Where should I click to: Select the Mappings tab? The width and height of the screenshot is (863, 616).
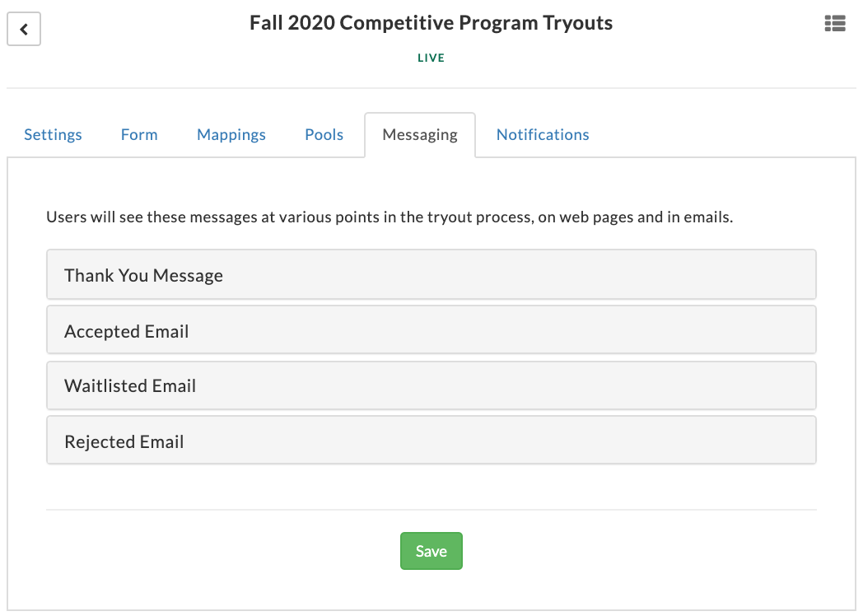pyautogui.click(x=231, y=135)
